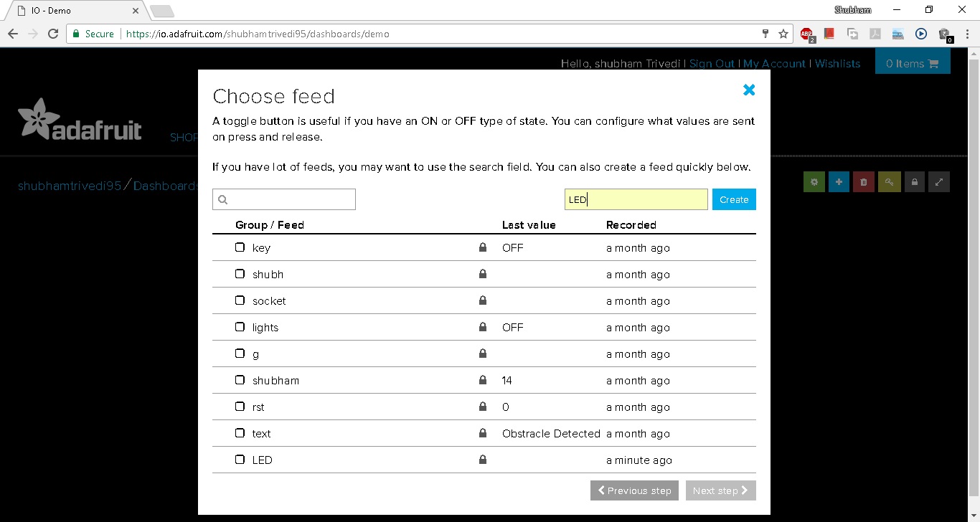The image size is (980, 522).
Task: Click the new feed name field containing LED
Action: pos(636,199)
